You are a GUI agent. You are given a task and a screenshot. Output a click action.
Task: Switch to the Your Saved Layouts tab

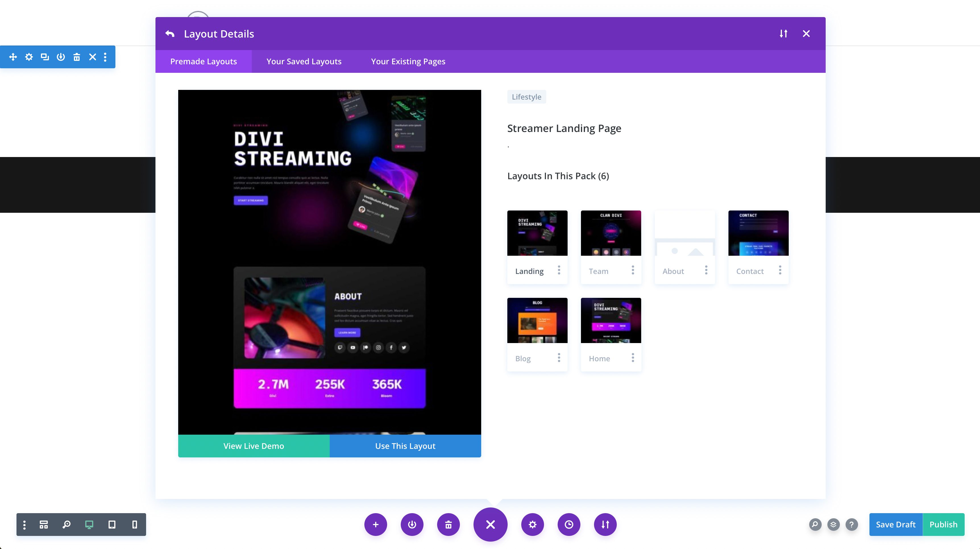coord(304,61)
